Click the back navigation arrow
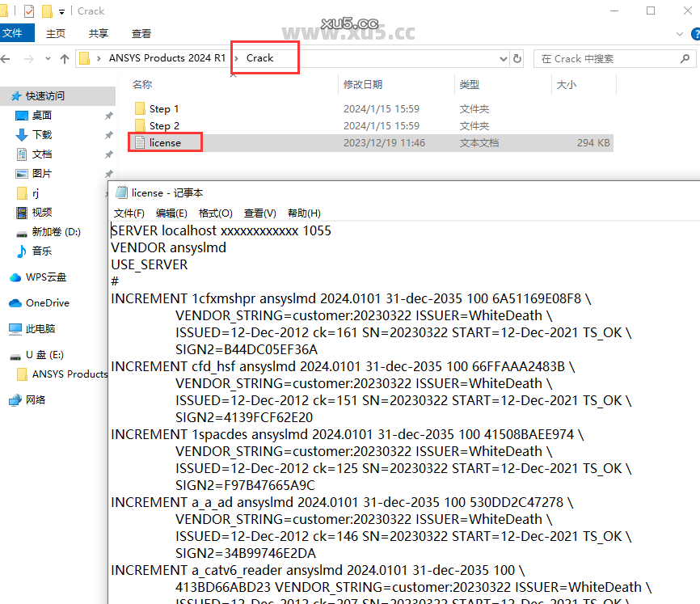Viewport: 700px width, 604px height. click(x=8, y=58)
